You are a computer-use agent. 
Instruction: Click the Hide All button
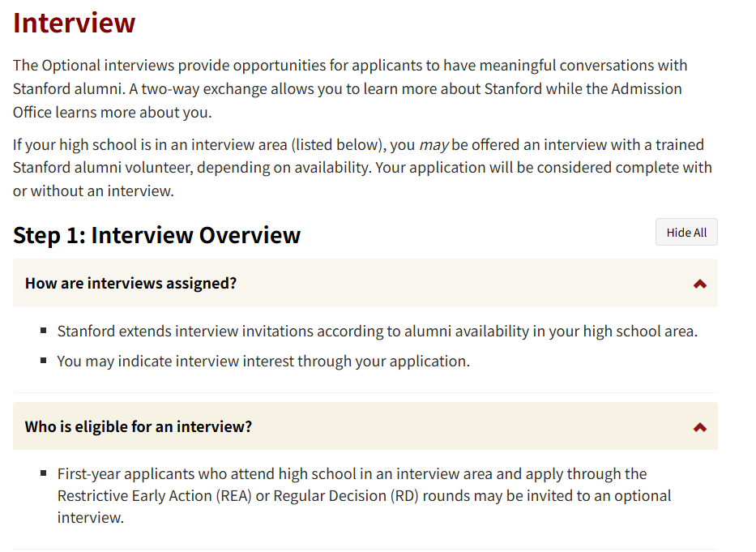coord(686,232)
